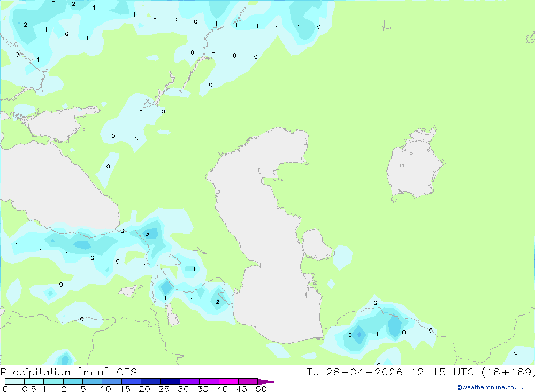Screen dimensions: 535x392
Task: Select the '50' legend scale label
Action: point(261,389)
